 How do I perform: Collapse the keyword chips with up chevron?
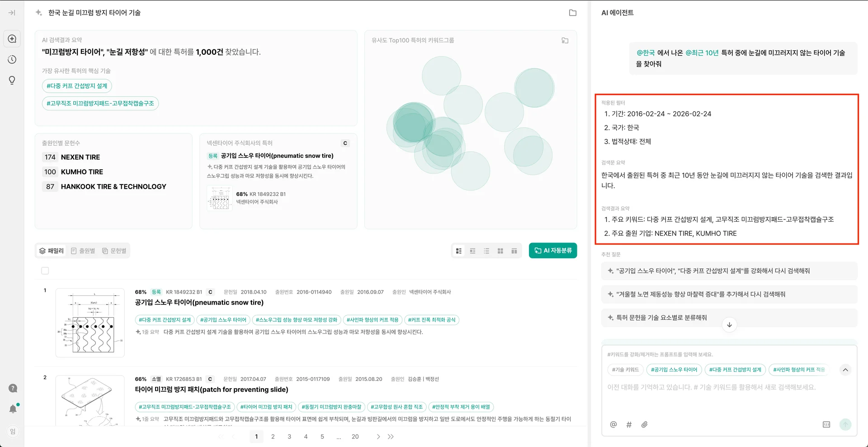point(845,370)
